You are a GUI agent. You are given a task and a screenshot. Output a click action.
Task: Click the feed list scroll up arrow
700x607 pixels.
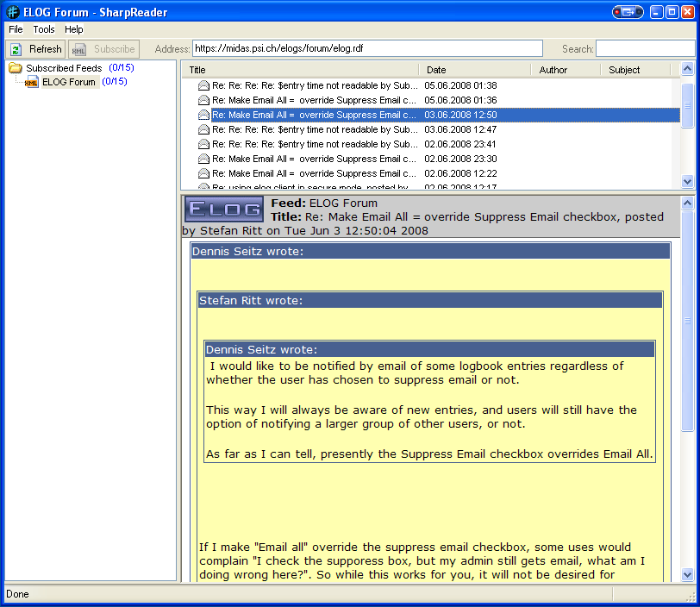point(688,69)
